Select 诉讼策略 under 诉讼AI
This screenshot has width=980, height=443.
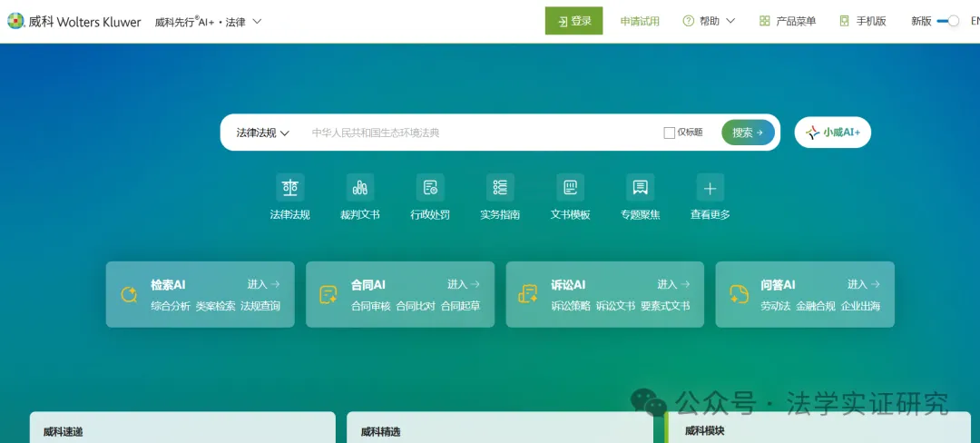[571, 306]
